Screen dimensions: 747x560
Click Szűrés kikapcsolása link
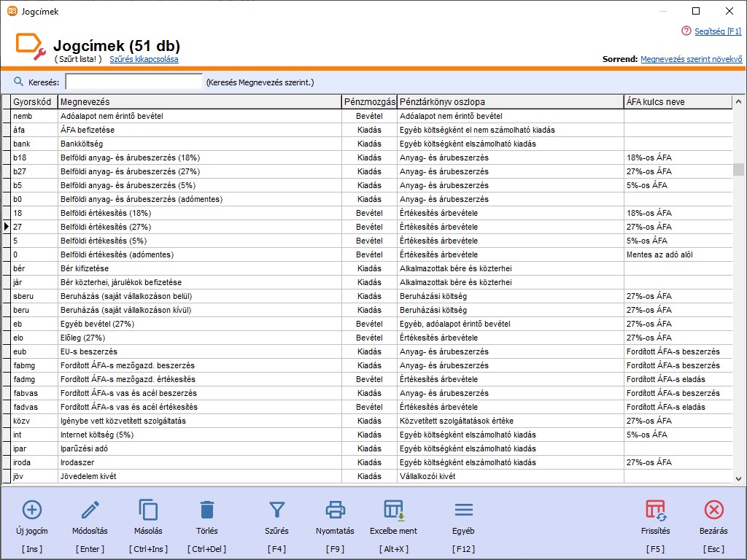[x=144, y=59]
